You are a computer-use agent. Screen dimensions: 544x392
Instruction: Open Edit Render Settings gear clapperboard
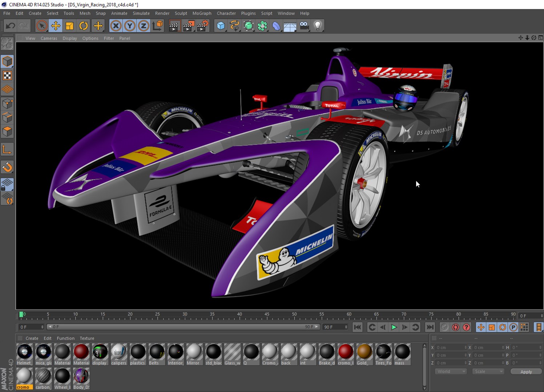click(203, 26)
